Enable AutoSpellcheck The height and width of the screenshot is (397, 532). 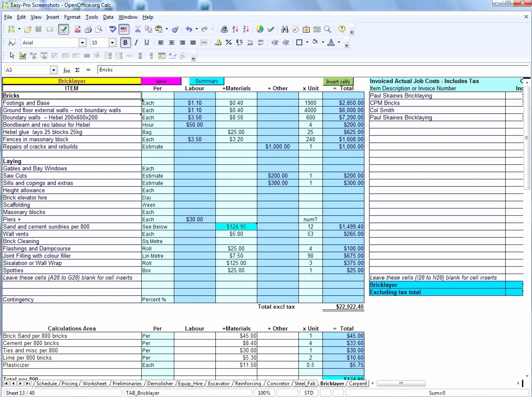[124, 29]
